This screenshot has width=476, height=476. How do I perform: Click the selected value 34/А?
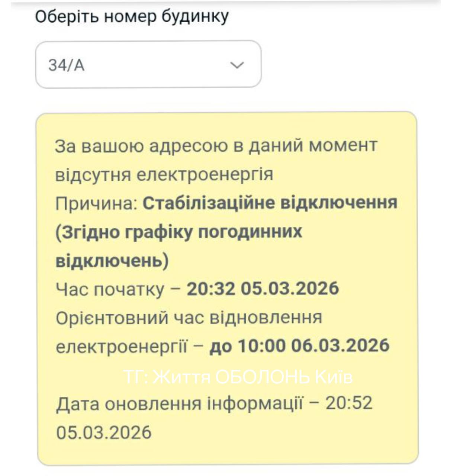point(66,65)
